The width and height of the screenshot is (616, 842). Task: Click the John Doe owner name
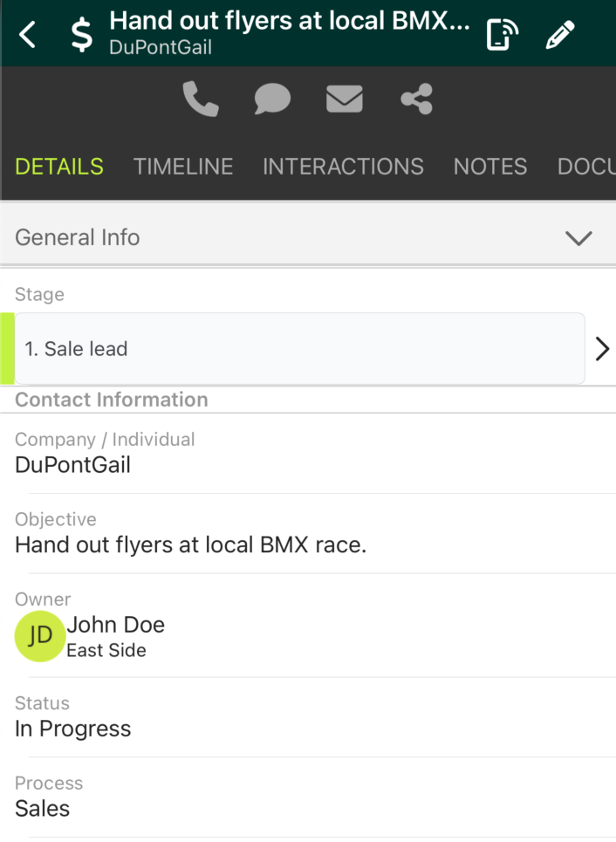pyautogui.click(x=115, y=625)
